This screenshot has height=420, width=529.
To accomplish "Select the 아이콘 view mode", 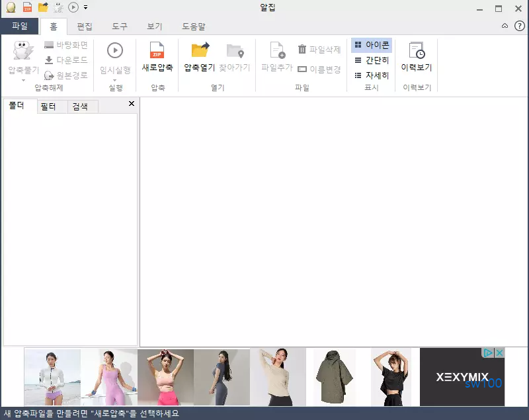I will (x=370, y=45).
